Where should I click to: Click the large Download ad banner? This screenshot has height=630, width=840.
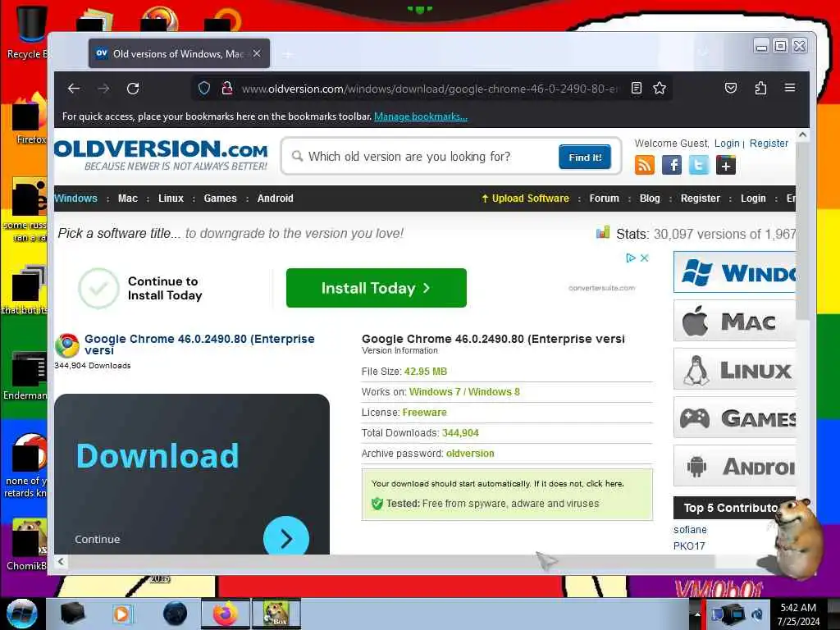pyautogui.click(x=192, y=474)
